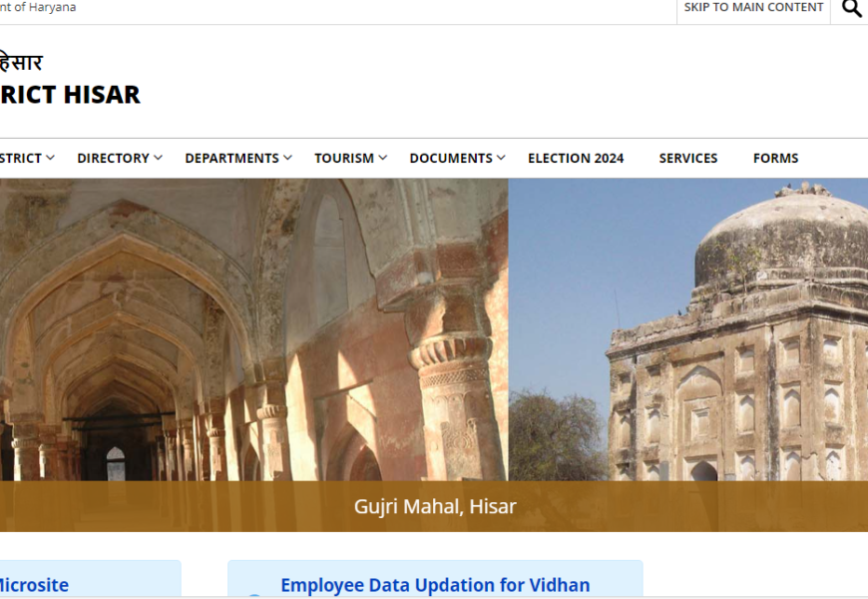Screen dimensions: 868x599
Task: Click the Gujri Mahal arches banner image
Action: (254, 329)
